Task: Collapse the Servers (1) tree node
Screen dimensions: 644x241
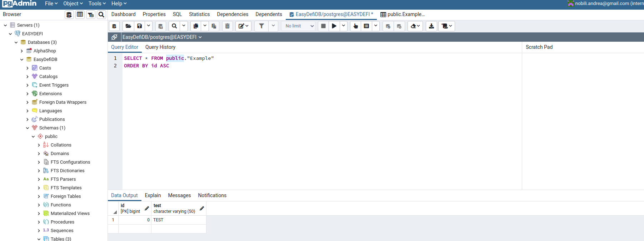Action: pyautogui.click(x=5, y=25)
